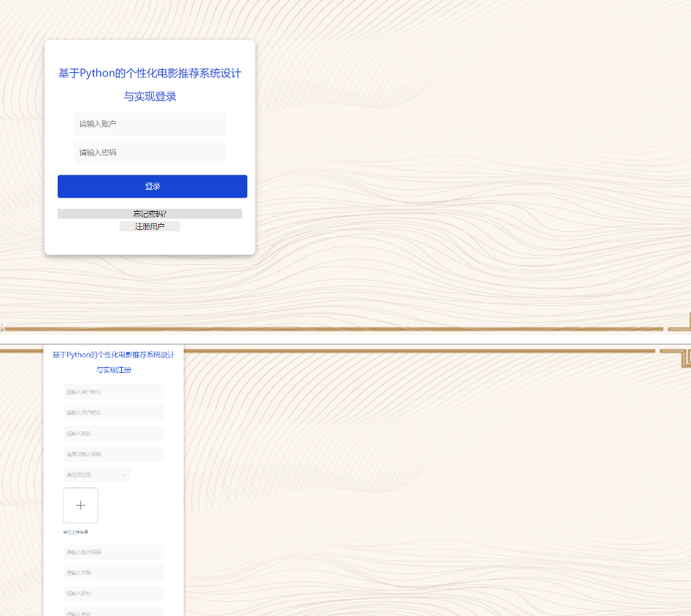This screenshot has height=616, width=691.
Task: Click the 请输入用户账号 registration field
Action: pos(113,392)
